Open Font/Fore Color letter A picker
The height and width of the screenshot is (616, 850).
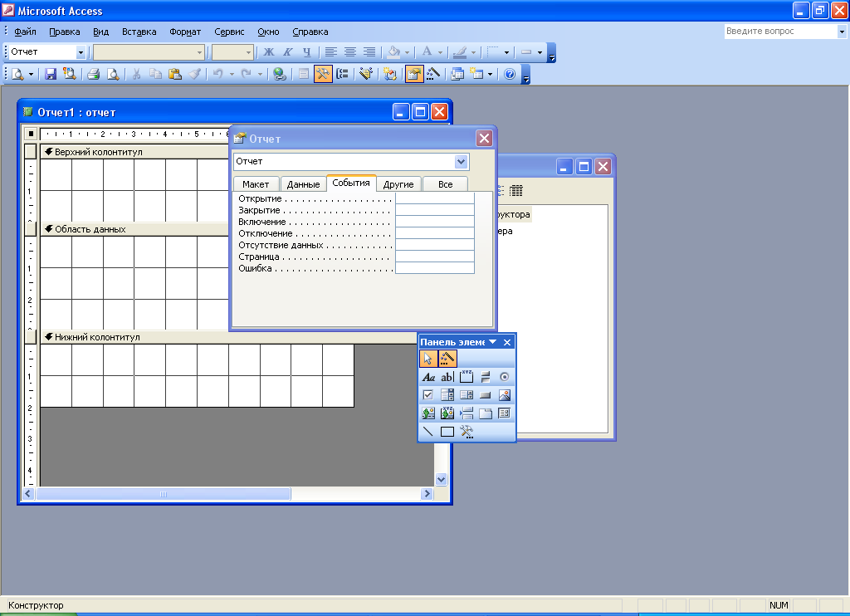click(427, 52)
